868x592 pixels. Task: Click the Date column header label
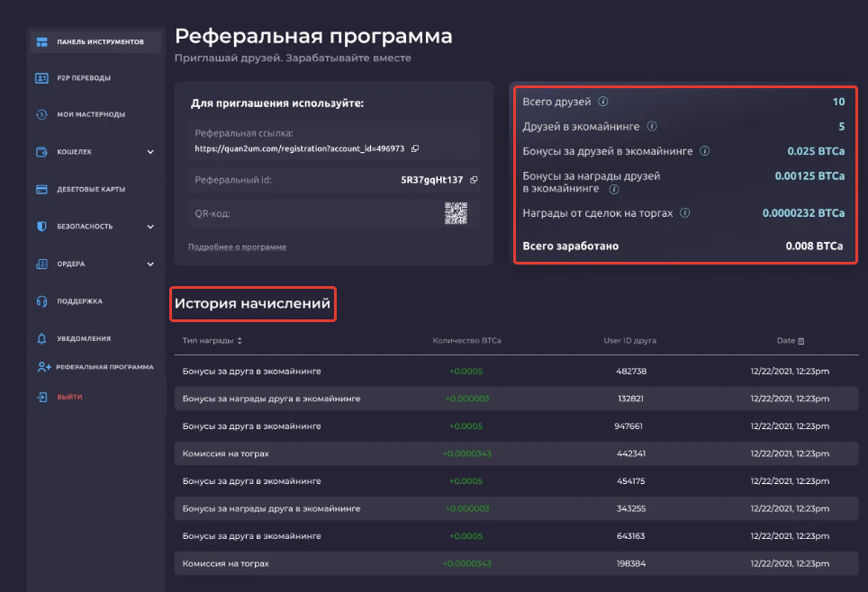click(x=785, y=341)
